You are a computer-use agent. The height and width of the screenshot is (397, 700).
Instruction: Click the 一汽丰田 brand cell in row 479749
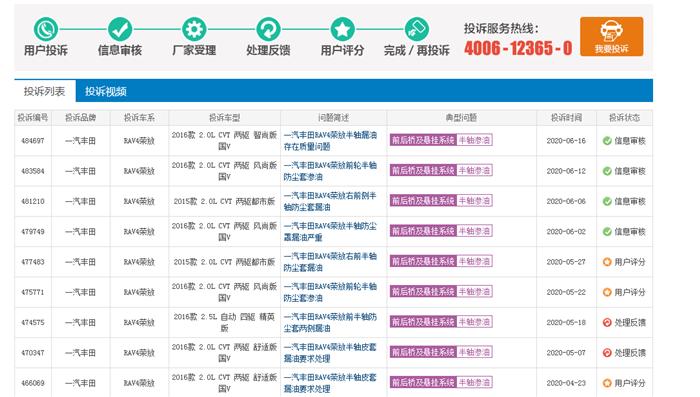pos(80,232)
